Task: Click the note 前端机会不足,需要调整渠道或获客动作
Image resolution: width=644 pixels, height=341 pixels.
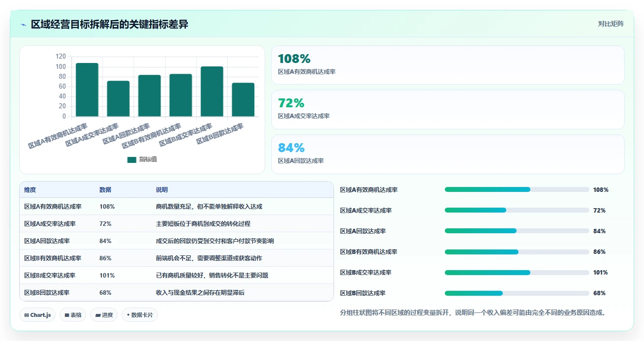Action: click(209, 258)
